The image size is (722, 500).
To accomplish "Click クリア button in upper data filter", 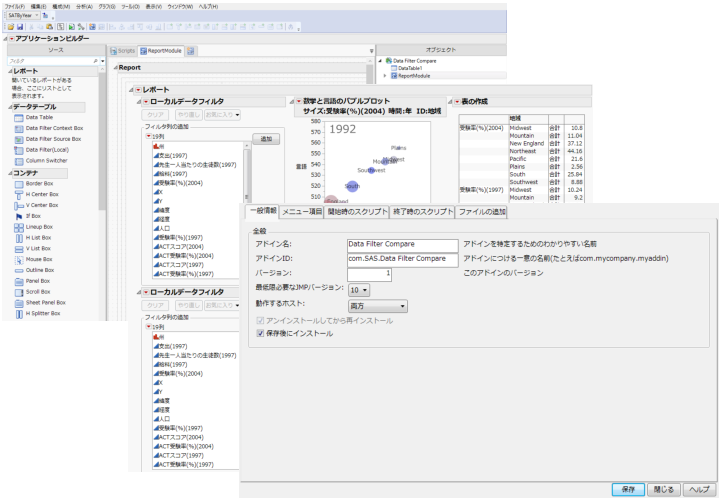I will click(x=155, y=115).
